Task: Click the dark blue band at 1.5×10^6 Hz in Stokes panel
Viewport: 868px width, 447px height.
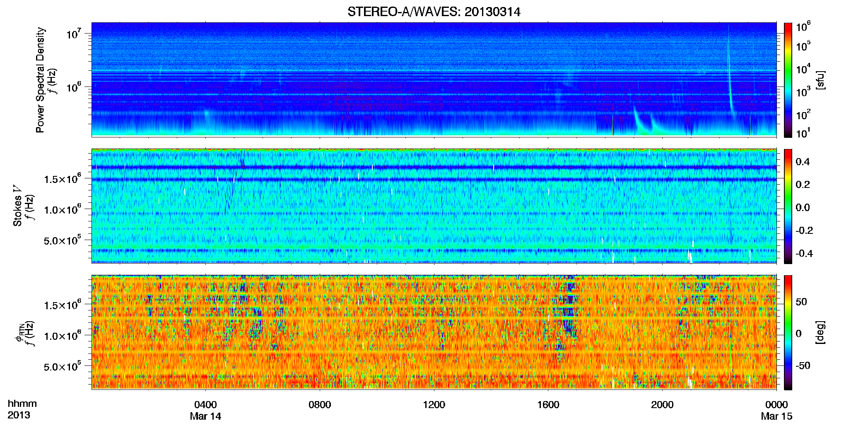Action: click(434, 180)
